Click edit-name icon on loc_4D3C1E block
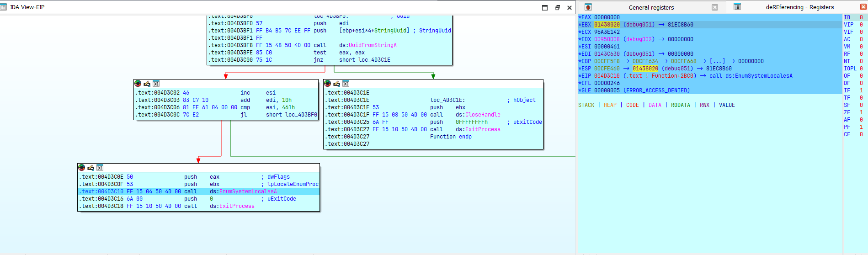Image resolution: width=868 pixels, height=255 pixels. 336,84
